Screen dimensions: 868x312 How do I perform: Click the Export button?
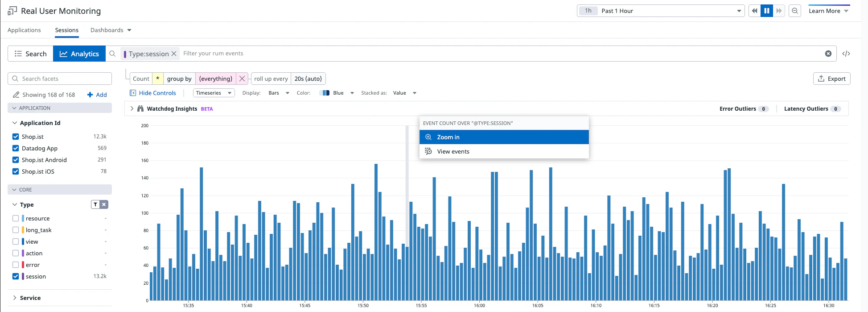pyautogui.click(x=832, y=79)
